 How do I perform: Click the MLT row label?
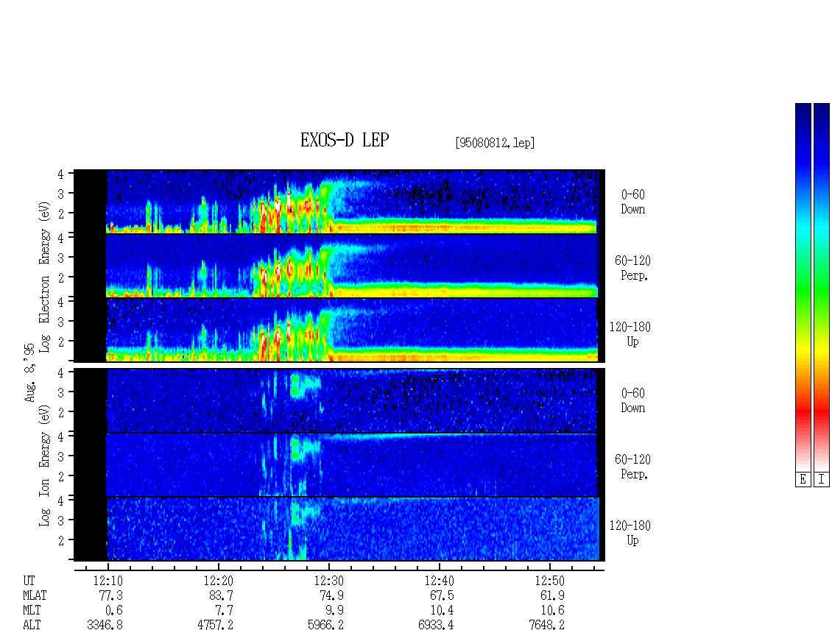click(32, 610)
